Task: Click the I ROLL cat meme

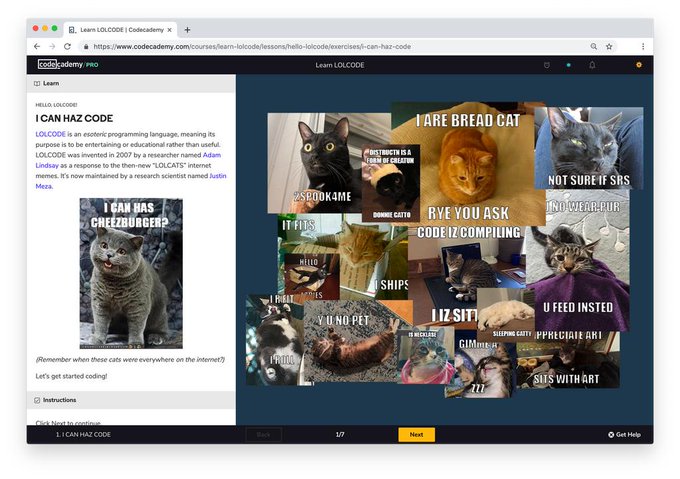Action: click(x=275, y=340)
